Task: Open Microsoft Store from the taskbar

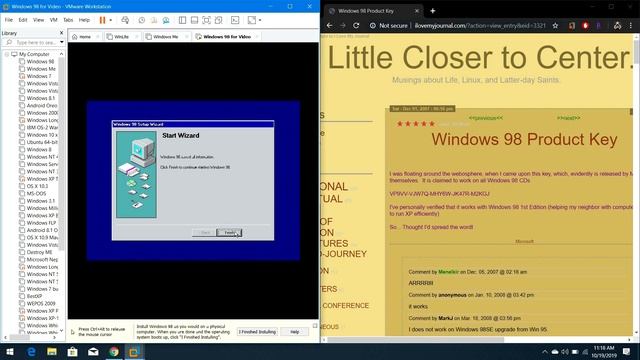Action: point(73,351)
